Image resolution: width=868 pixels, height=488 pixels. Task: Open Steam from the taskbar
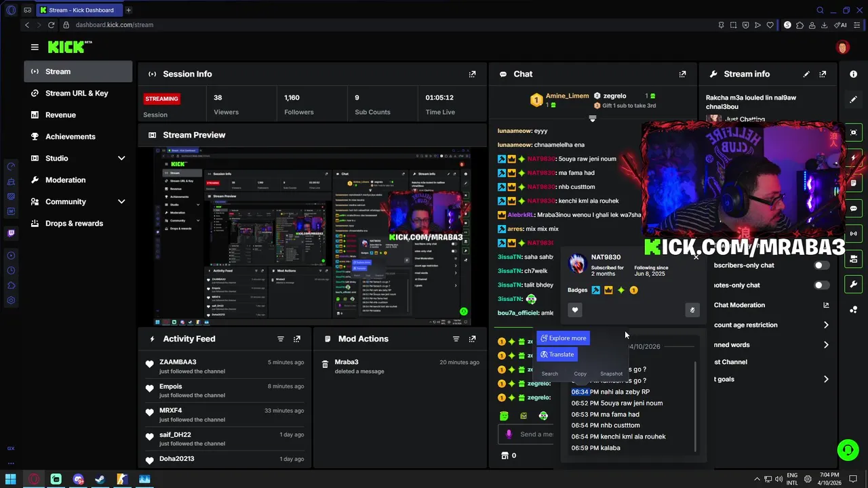coord(100,479)
